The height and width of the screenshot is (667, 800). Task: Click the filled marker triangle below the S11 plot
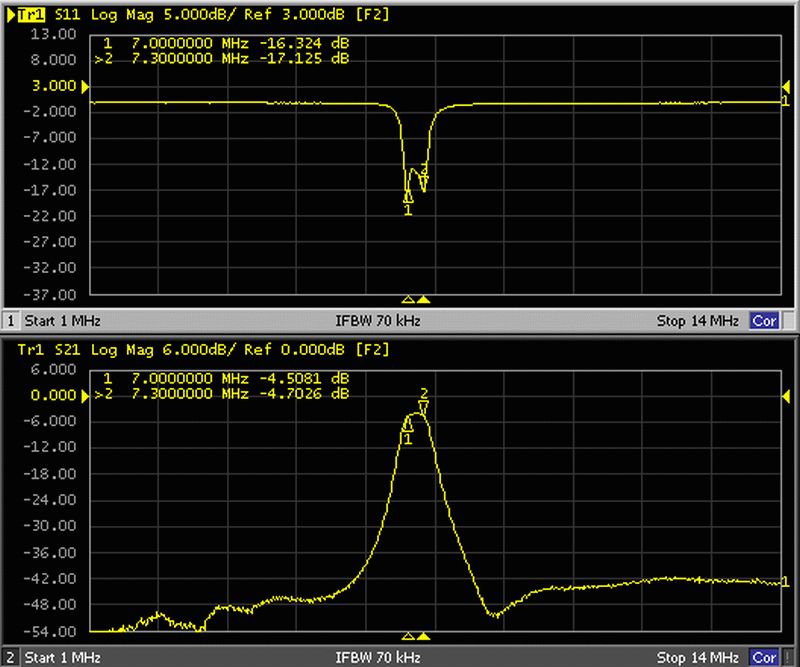click(424, 299)
